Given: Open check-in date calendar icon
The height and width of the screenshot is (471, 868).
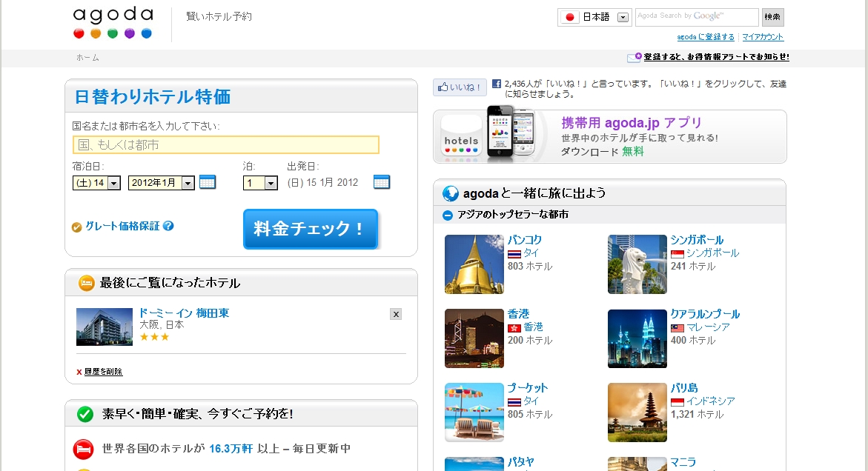Looking at the screenshot, I should [x=208, y=182].
